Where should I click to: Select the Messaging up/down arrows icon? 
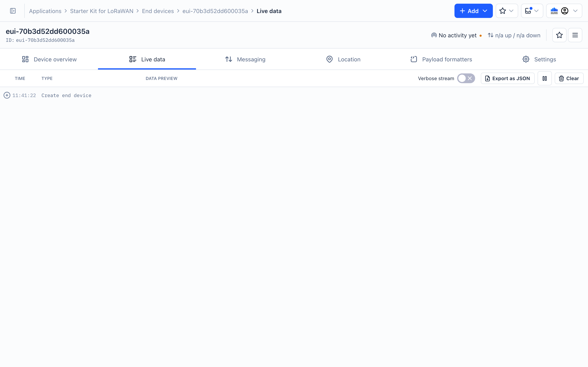(x=229, y=59)
